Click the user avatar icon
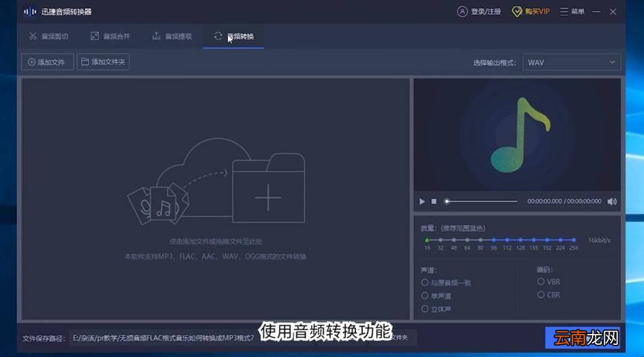The image size is (644, 357). coord(462,11)
